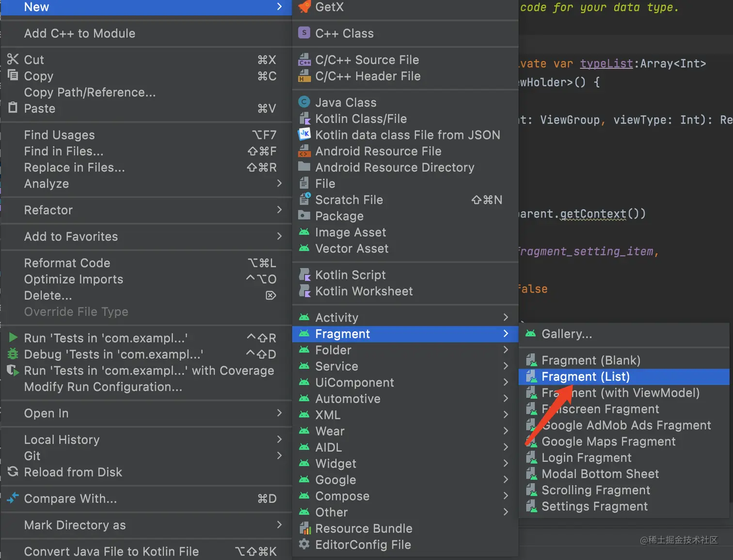
Task: Click the Java Class icon
Action: click(x=304, y=102)
